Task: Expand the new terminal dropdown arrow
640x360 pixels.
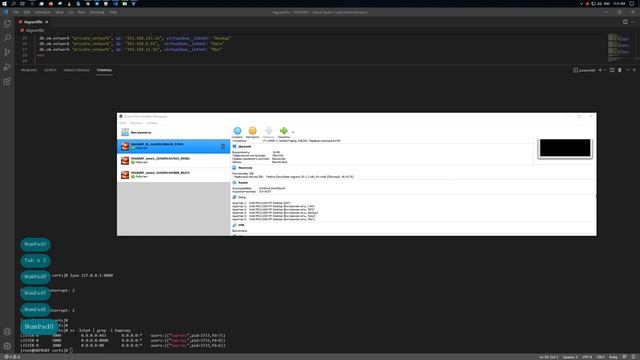Action: [x=604, y=70]
